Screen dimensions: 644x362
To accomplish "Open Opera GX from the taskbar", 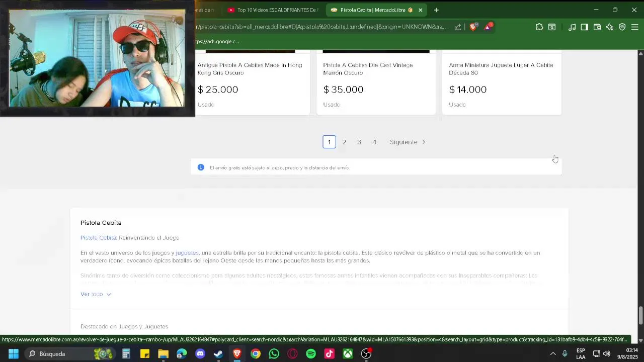I will pos(292,354).
